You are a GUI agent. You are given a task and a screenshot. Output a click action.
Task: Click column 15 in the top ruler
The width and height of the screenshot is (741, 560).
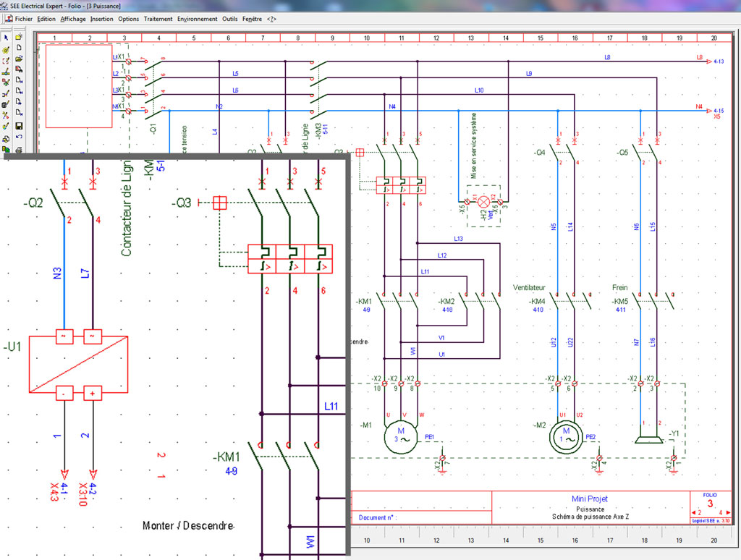click(x=540, y=38)
